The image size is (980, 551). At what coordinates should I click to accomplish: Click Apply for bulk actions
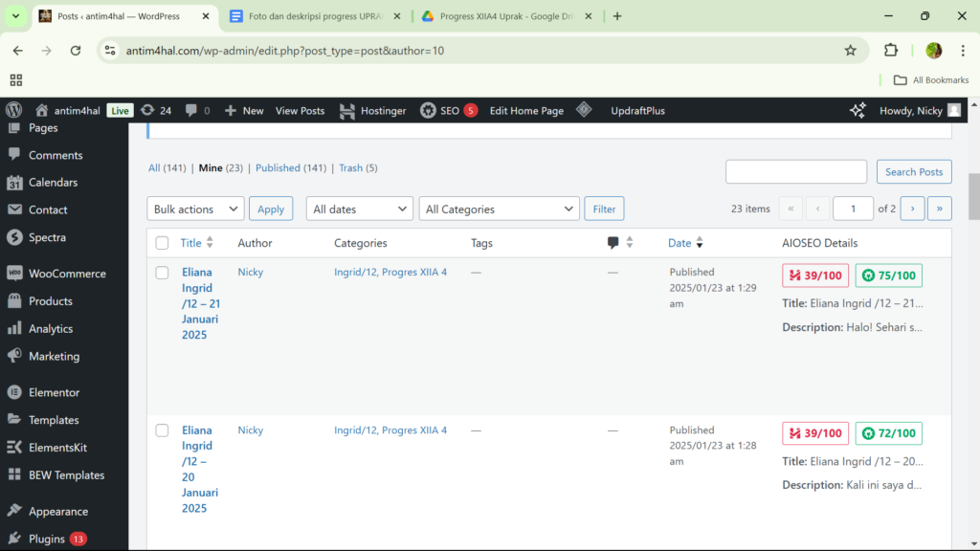click(x=271, y=209)
